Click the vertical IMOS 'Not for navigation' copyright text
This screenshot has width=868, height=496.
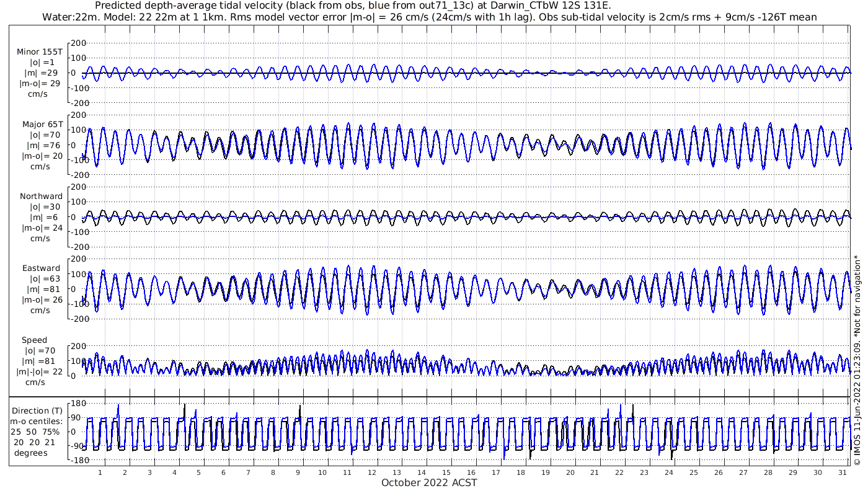click(857, 360)
